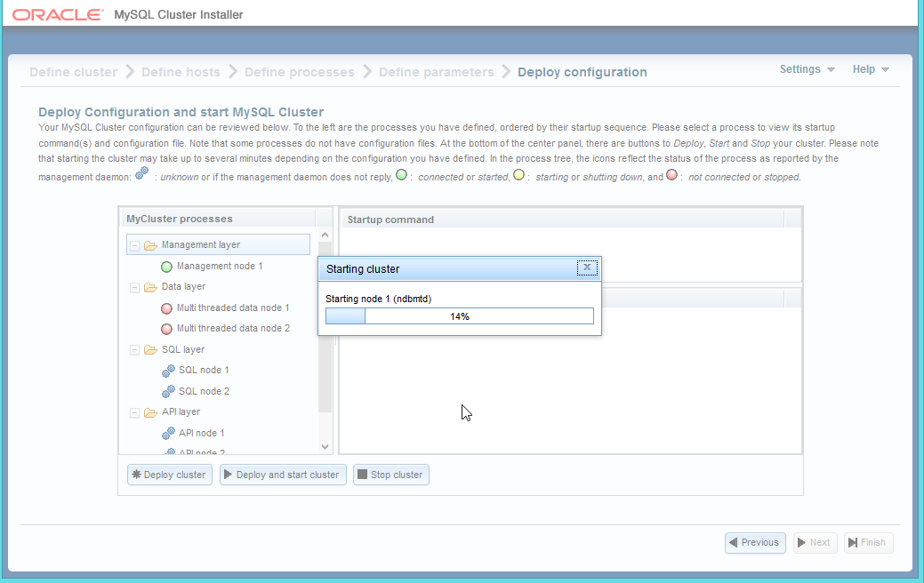Go to Define processes step
Screen dimensions: 924x583
pyautogui.click(x=300, y=72)
